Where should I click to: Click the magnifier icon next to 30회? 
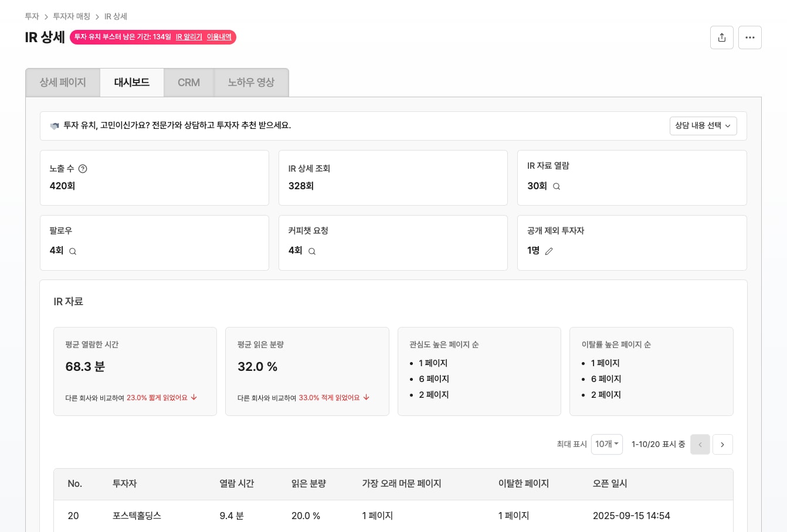[x=557, y=186]
